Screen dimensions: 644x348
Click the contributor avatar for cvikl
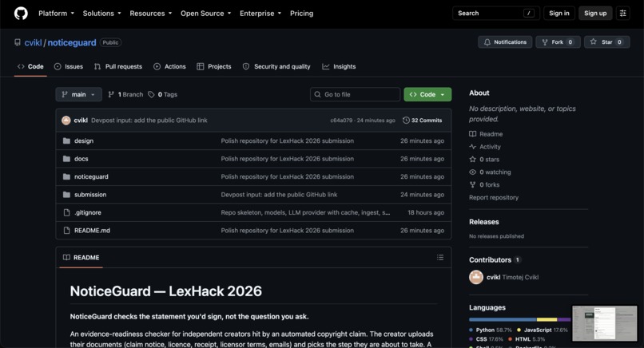point(476,277)
